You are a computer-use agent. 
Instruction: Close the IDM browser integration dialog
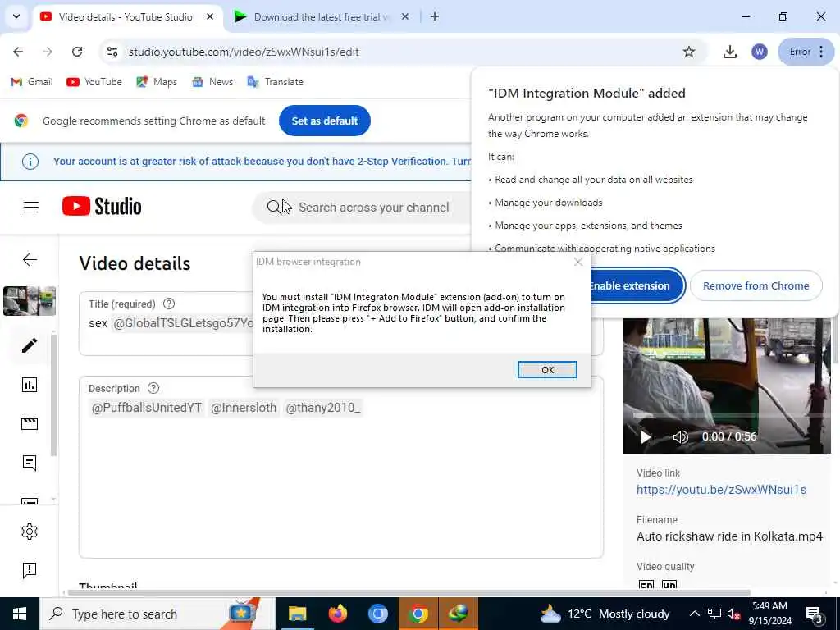pos(578,262)
